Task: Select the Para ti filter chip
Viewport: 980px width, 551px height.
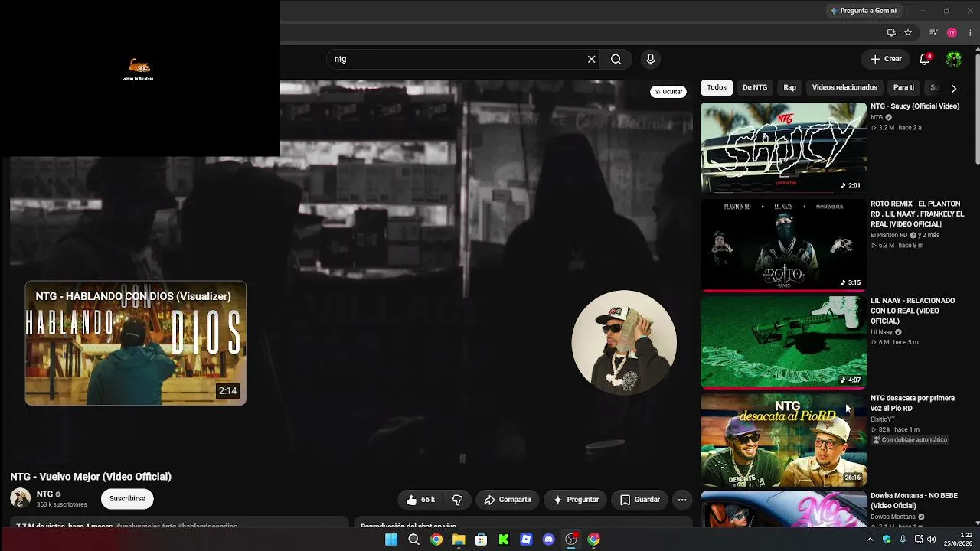Action: (903, 88)
